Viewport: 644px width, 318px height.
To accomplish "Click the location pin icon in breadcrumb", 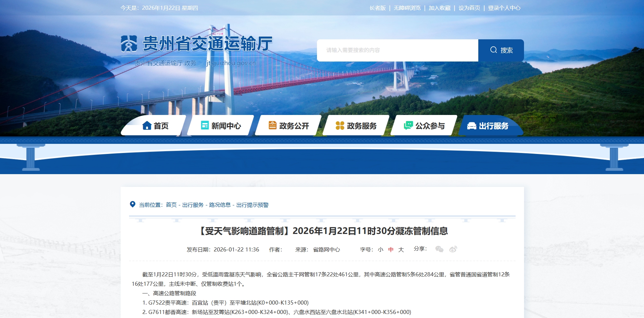I will click(132, 204).
